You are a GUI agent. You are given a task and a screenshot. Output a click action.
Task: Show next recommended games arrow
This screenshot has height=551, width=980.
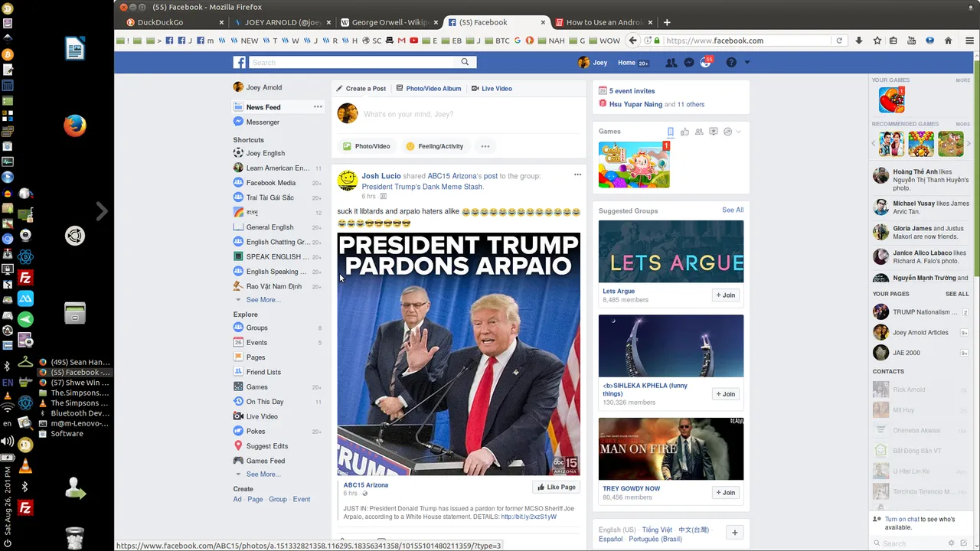(x=969, y=143)
